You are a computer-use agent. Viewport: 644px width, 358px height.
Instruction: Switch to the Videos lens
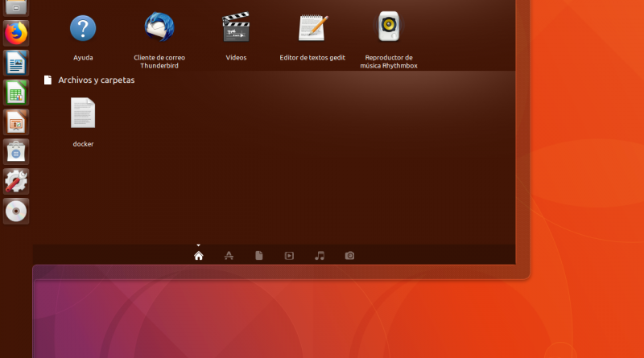289,256
